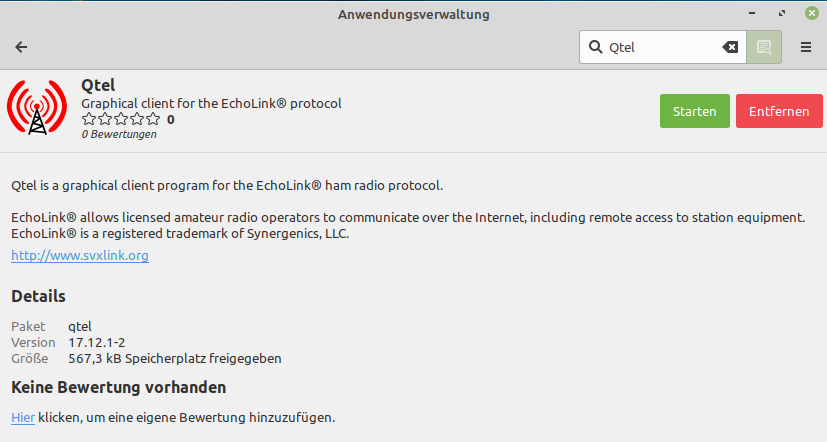Close the Anwendungsverwaltung window
827x442 pixels.
click(x=812, y=13)
